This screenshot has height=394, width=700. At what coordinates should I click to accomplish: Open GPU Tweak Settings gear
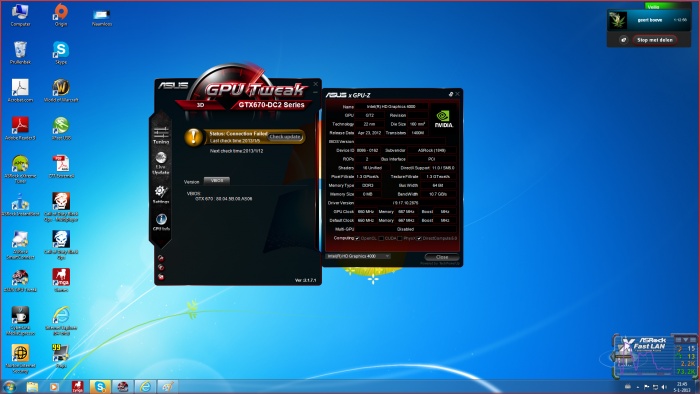click(x=161, y=194)
